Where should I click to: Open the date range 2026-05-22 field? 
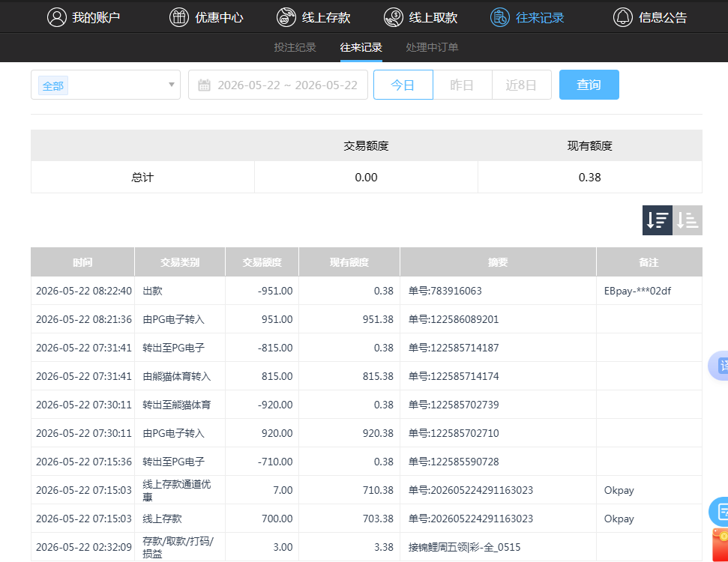[x=278, y=85]
